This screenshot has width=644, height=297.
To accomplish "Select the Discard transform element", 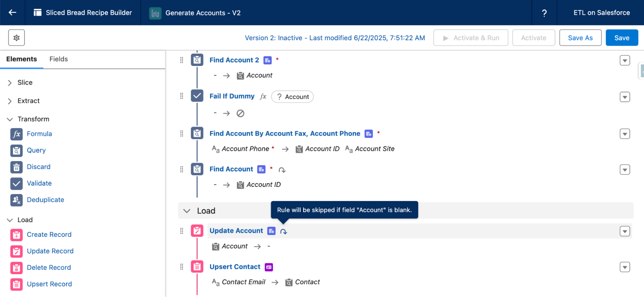I will tap(38, 167).
